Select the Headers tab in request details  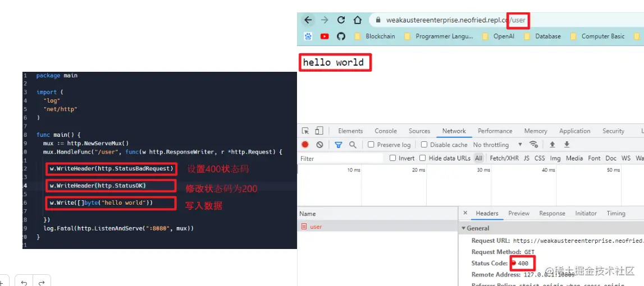click(x=487, y=213)
